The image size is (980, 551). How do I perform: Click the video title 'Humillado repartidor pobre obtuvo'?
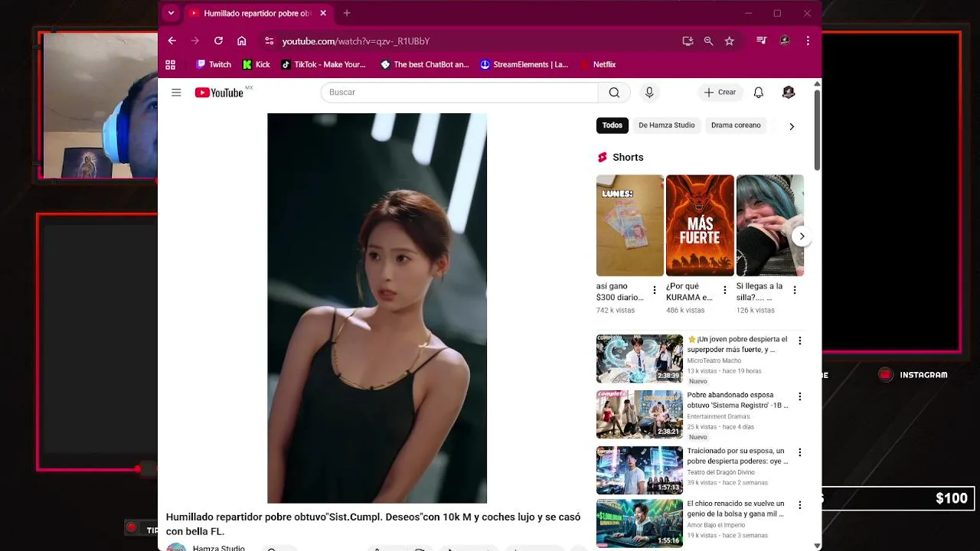click(x=373, y=524)
